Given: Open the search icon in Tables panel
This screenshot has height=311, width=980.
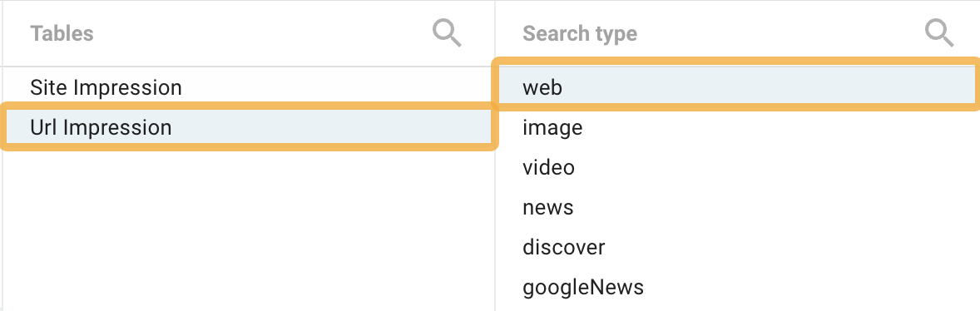Looking at the screenshot, I should click(447, 33).
